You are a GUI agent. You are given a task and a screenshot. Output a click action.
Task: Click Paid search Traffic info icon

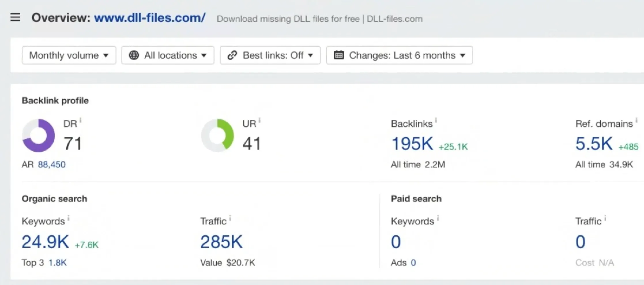(x=605, y=218)
